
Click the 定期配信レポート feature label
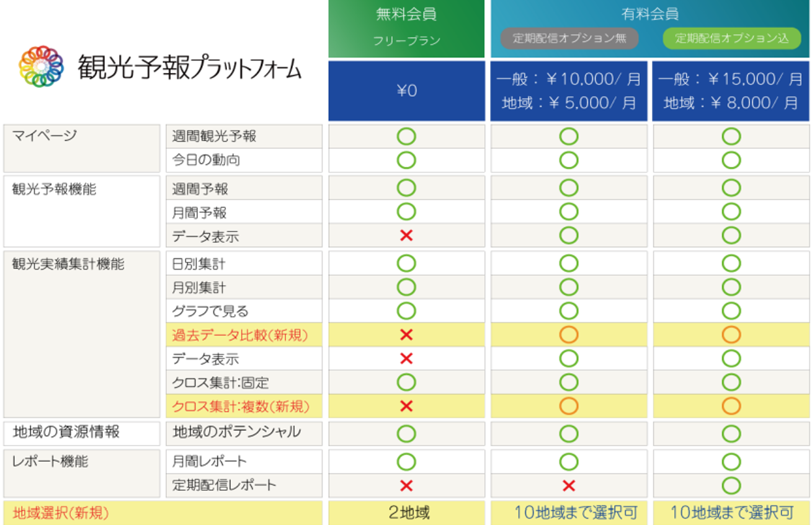[224, 485]
